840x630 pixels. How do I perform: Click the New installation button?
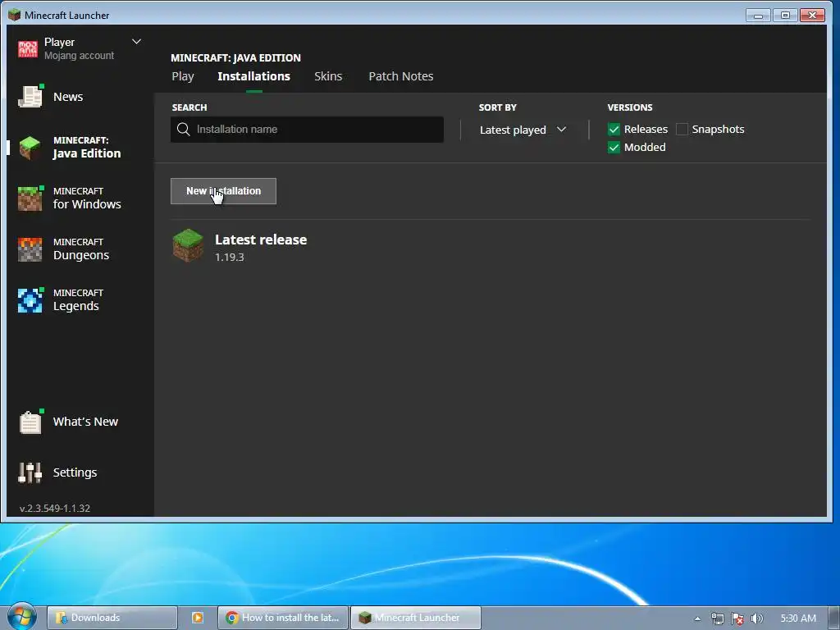tap(223, 191)
